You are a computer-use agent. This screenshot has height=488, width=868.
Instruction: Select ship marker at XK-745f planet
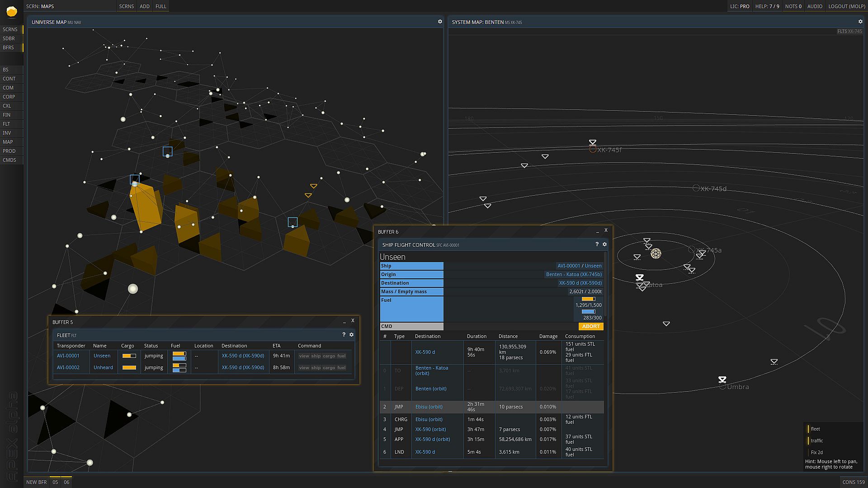coord(592,143)
